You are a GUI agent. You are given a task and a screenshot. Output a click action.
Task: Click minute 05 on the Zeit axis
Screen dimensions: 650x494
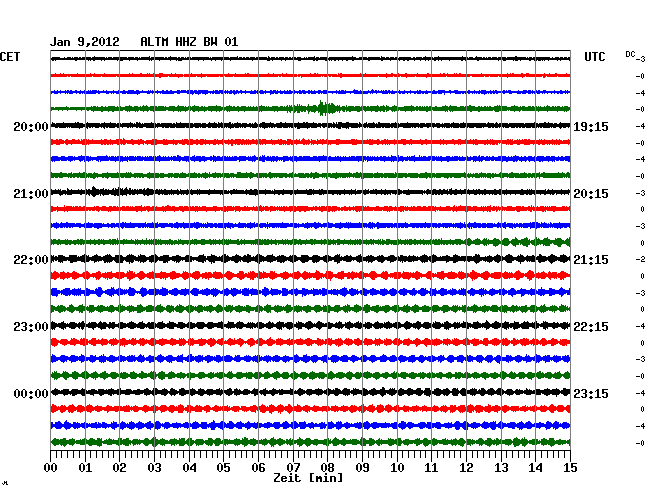click(x=223, y=468)
